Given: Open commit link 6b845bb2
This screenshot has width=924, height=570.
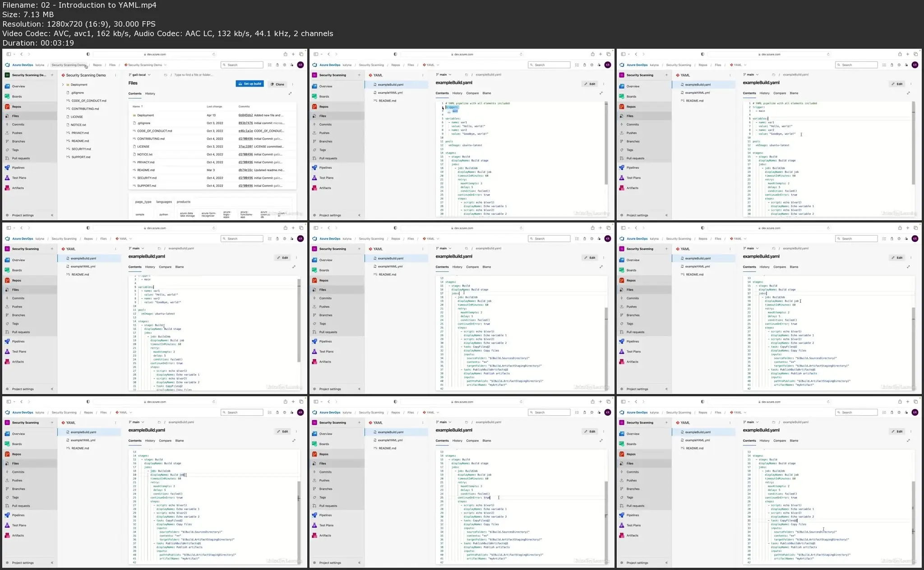Looking at the screenshot, I should tap(245, 115).
